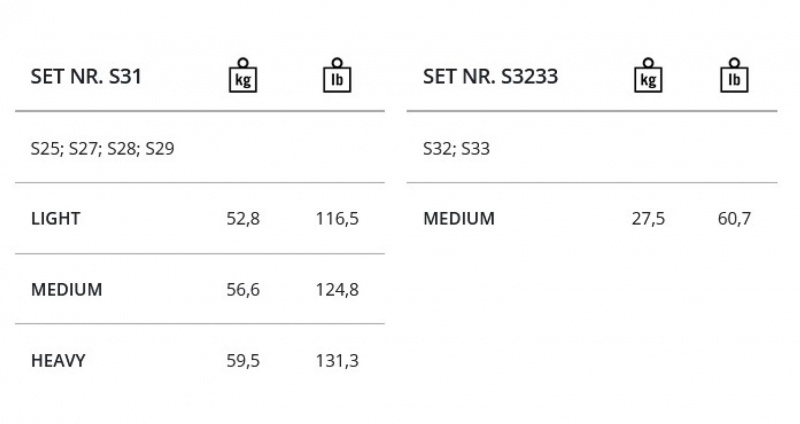800x424 pixels.
Task: Click the 27,5 kg value
Action: (x=648, y=218)
